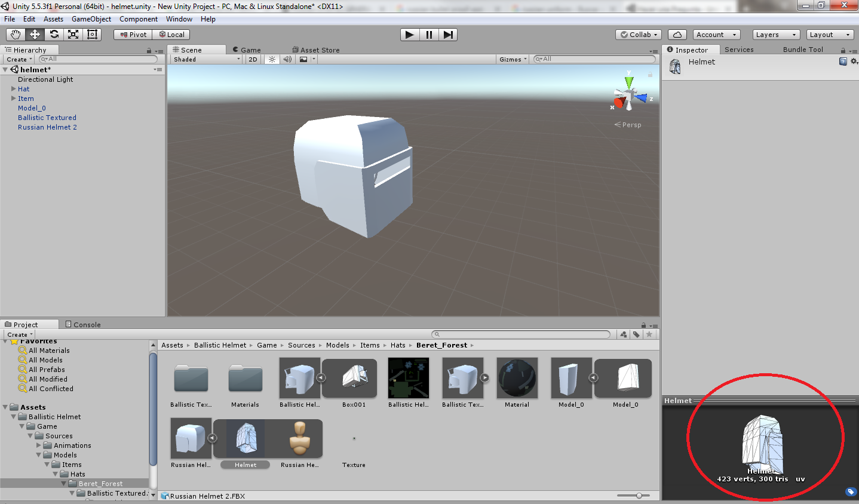Select the Box001 mesh asset
Screen dimensions: 859x504
pos(354,377)
